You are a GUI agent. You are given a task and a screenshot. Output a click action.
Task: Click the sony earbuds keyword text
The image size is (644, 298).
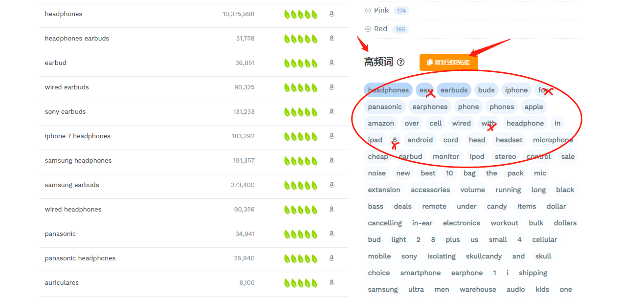pos(65,112)
